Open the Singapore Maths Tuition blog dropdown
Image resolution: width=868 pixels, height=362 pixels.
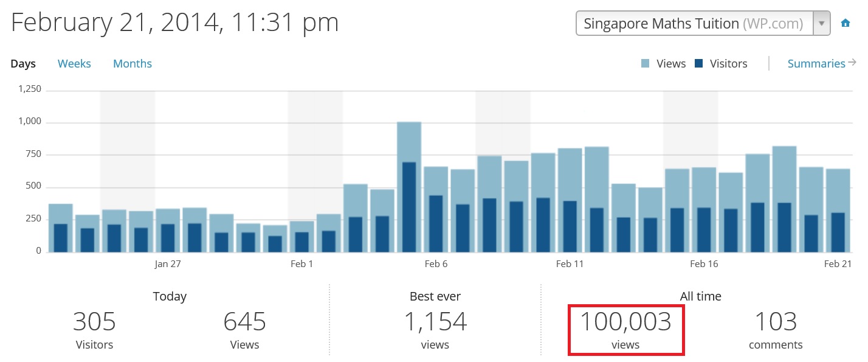[693, 24]
